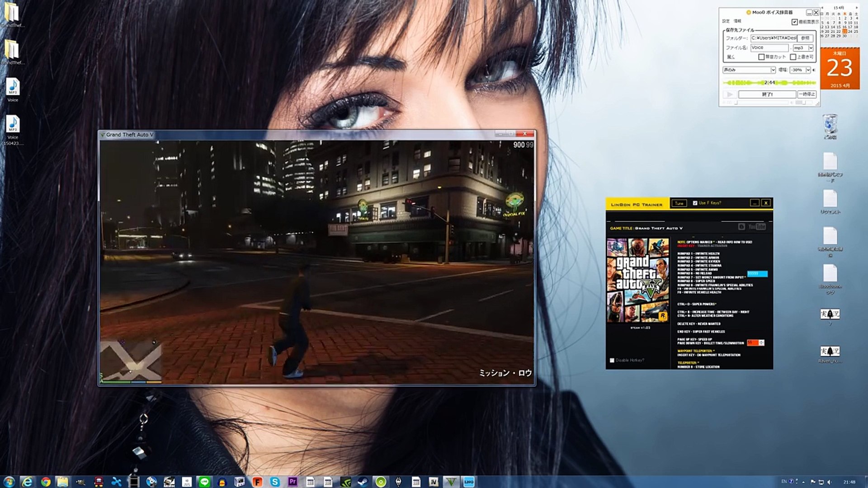
Task: Open Google Chrome from the taskbar
Action: click(x=46, y=482)
